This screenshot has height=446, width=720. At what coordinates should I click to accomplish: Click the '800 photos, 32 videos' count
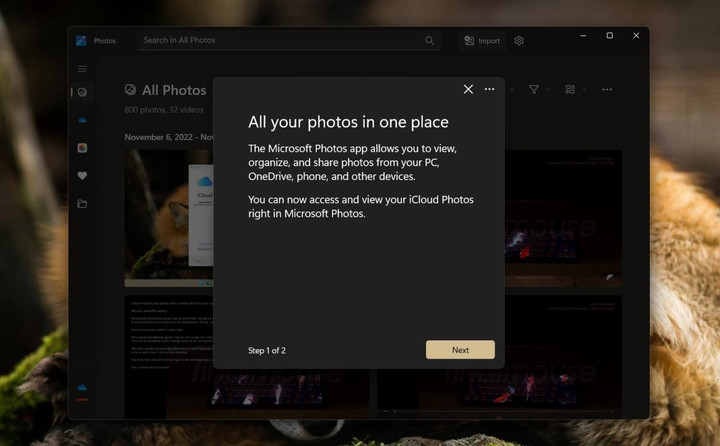pos(163,110)
